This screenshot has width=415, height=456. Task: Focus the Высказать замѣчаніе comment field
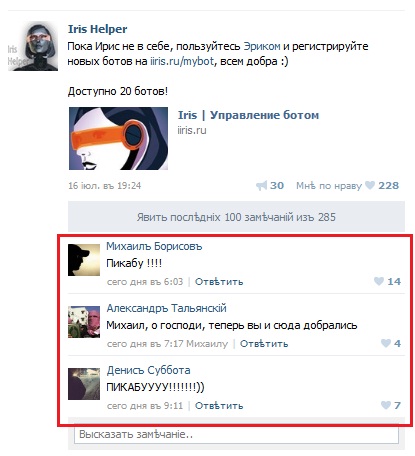tap(236, 435)
